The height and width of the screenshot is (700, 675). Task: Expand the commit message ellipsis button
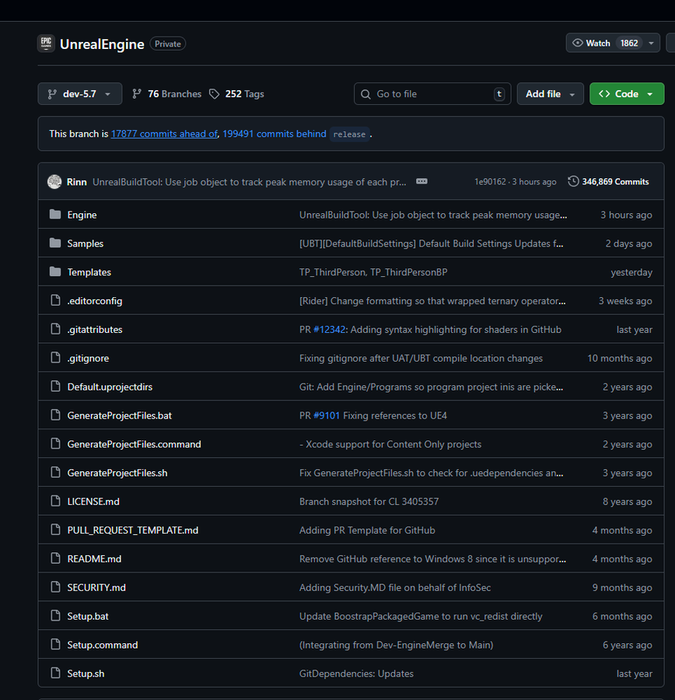pyautogui.click(x=422, y=182)
